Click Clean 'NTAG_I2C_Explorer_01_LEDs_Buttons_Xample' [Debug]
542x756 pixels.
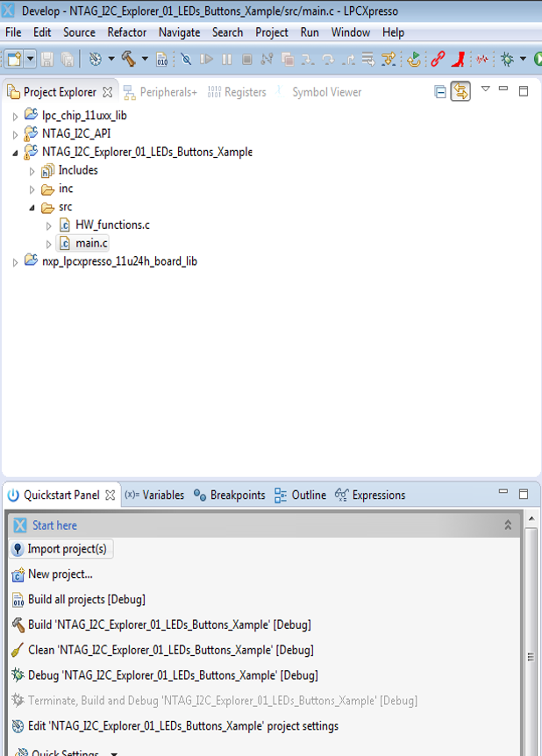[162, 650]
